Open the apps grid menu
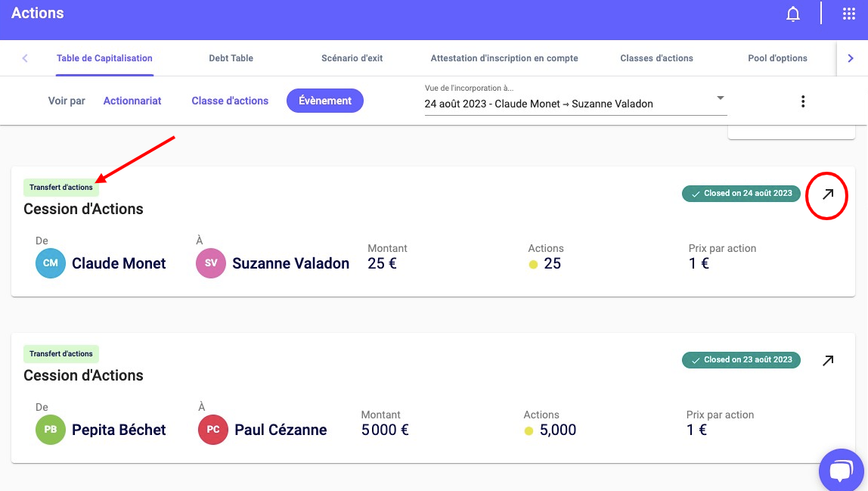Image resolution: width=868 pixels, height=491 pixels. [x=849, y=14]
